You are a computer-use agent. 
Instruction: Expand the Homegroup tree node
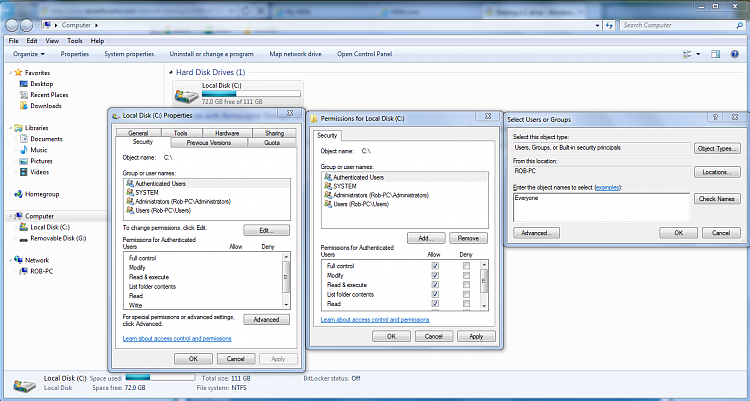(x=11, y=194)
